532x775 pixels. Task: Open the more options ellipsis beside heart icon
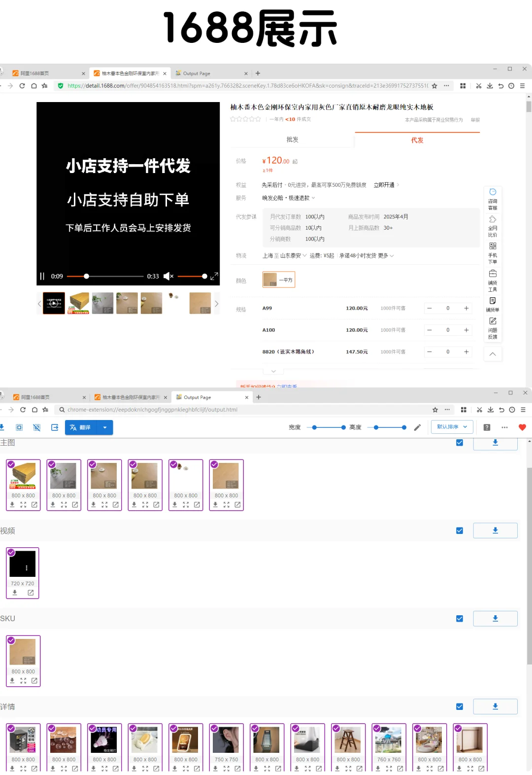pyautogui.click(x=504, y=427)
